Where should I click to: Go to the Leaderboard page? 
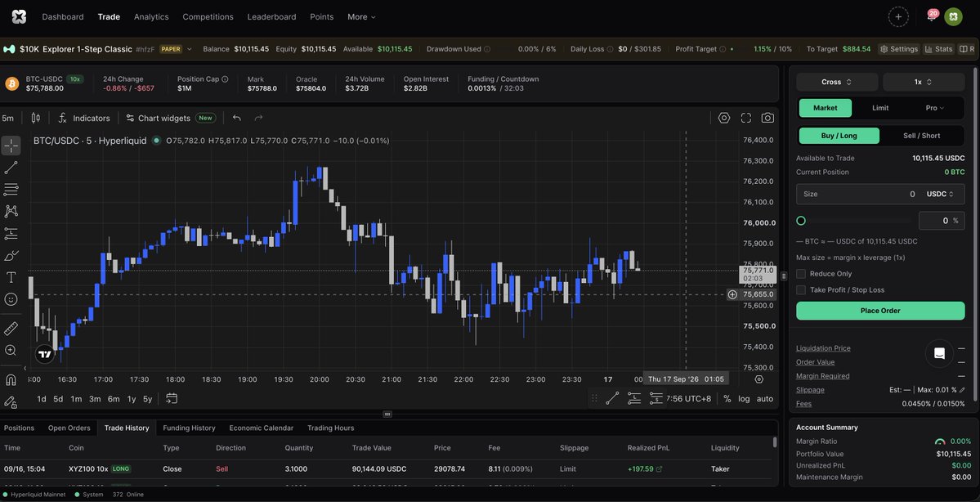pyautogui.click(x=271, y=17)
